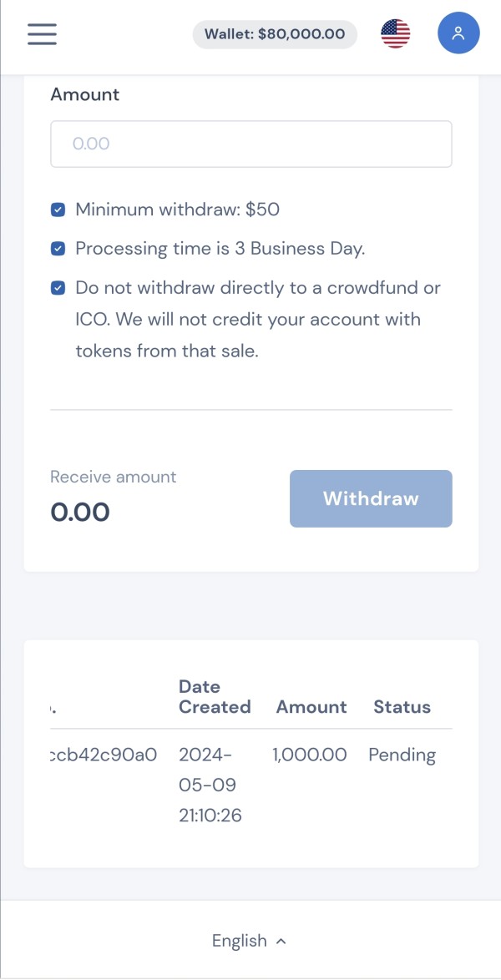The image size is (501, 980).
Task: Click the Amount table column header
Action: click(x=311, y=707)
